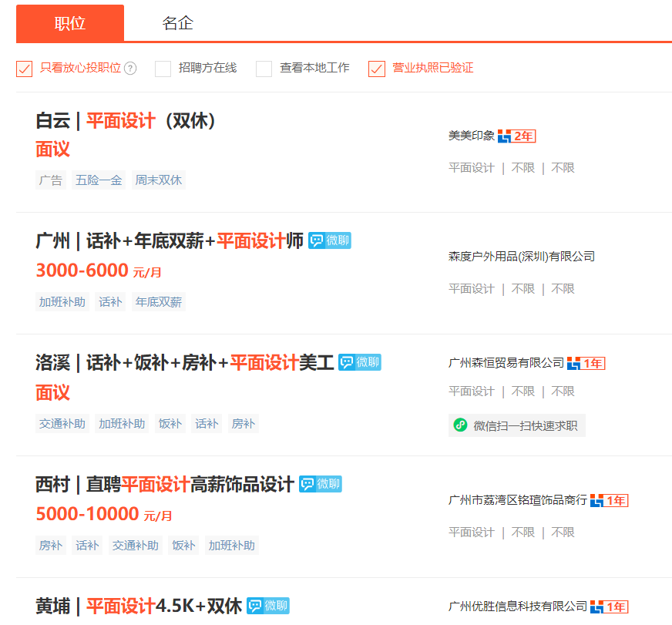Uncheck the 只看放心投职位 checkbox
This screenshot has width=672, height=625.
(25, 69)
